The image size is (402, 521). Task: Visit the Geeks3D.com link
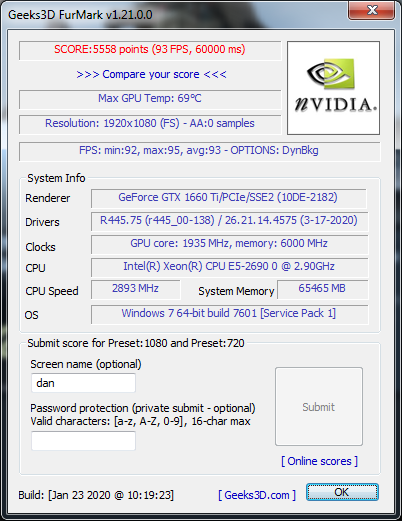click(x=257, y=495)
